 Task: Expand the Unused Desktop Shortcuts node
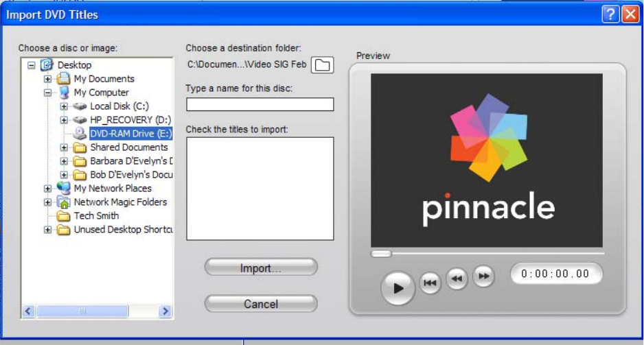[47, 229]
